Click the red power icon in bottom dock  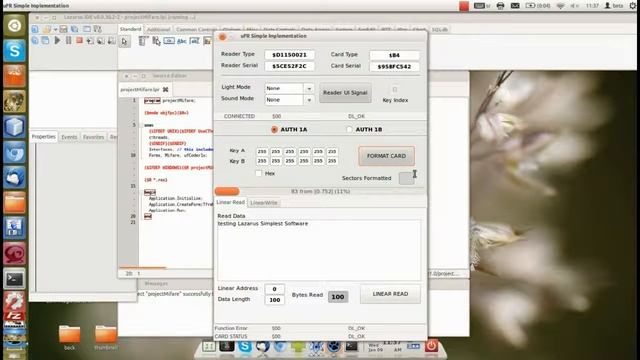[x=431, y=346]
